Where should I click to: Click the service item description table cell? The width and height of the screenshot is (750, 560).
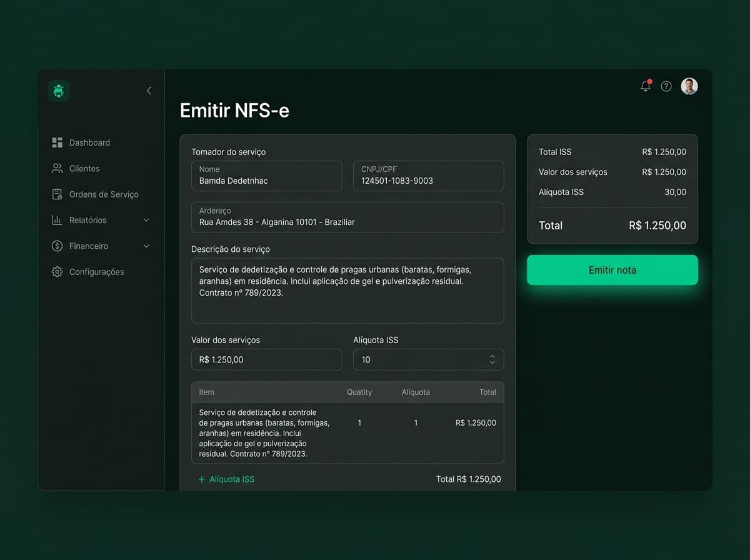pyautogui.click(x=264, y=433)
